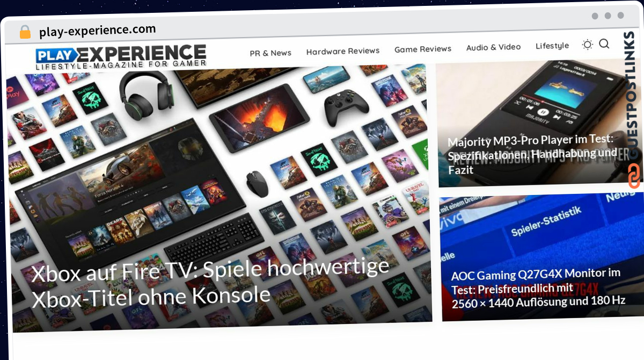Open the PR & News menu
Screen dimensions: 644x360
pos(270,53)
